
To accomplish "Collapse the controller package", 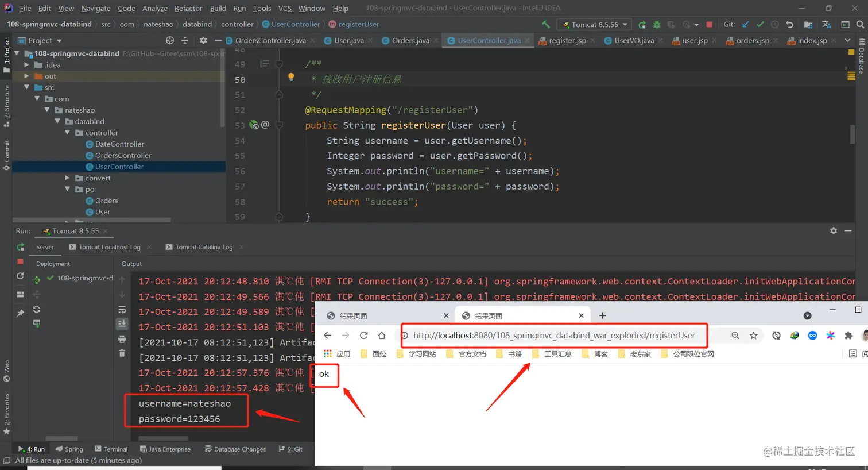I will pyautogui.click(x=67, y=133).
